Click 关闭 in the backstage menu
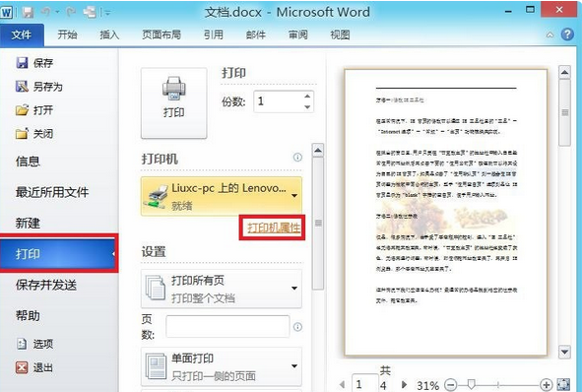This screenshot has height=392, width=582. [x=34, y=133]
